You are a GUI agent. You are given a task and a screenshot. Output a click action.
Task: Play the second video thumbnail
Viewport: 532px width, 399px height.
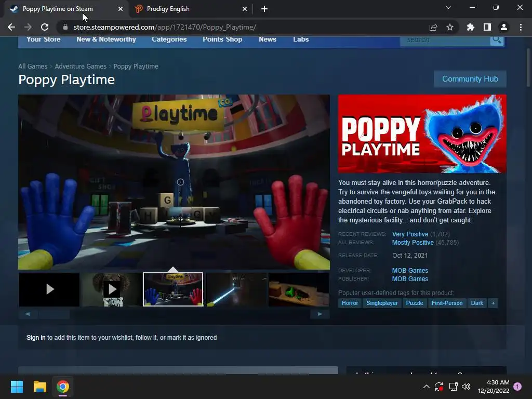point(112,289)
